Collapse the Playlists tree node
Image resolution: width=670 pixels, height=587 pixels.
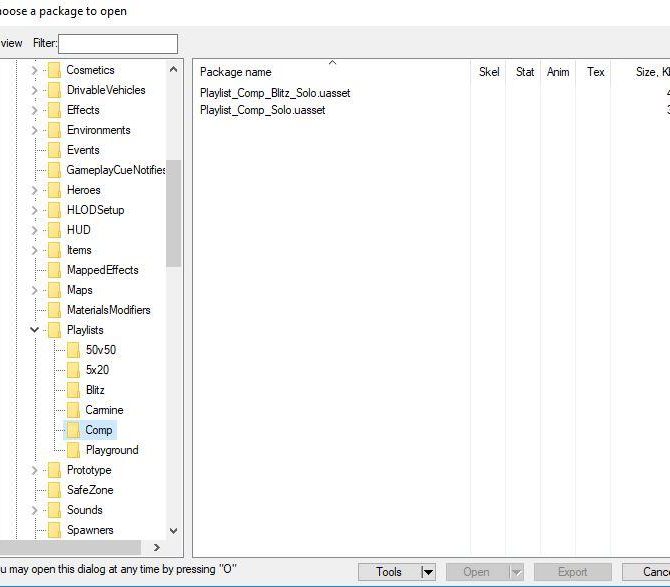coord(35,330)
